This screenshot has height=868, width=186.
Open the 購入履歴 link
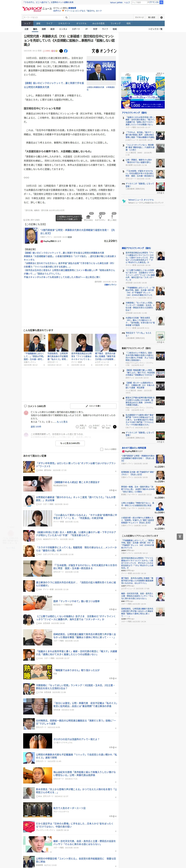[x=152, y=17]
